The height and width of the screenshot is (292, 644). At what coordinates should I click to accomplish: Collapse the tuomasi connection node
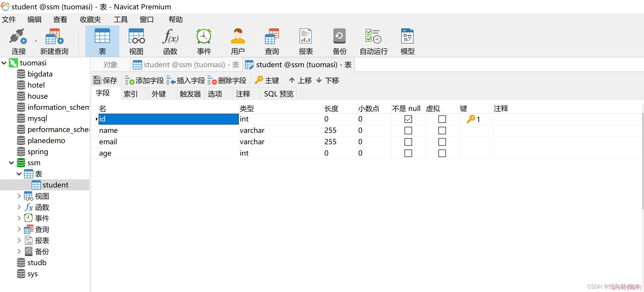point(4,63)
